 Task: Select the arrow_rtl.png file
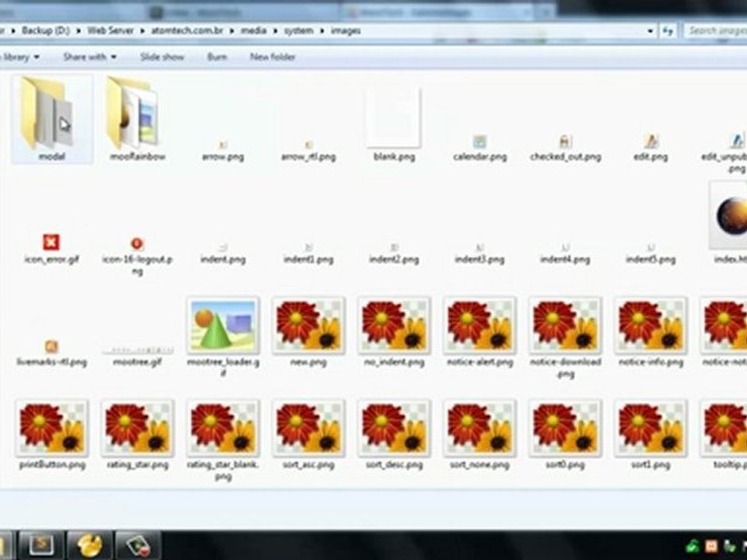(309, 152)
